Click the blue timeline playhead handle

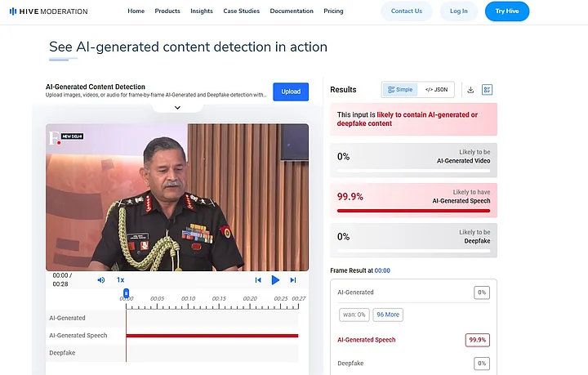[x=126, y=292]
